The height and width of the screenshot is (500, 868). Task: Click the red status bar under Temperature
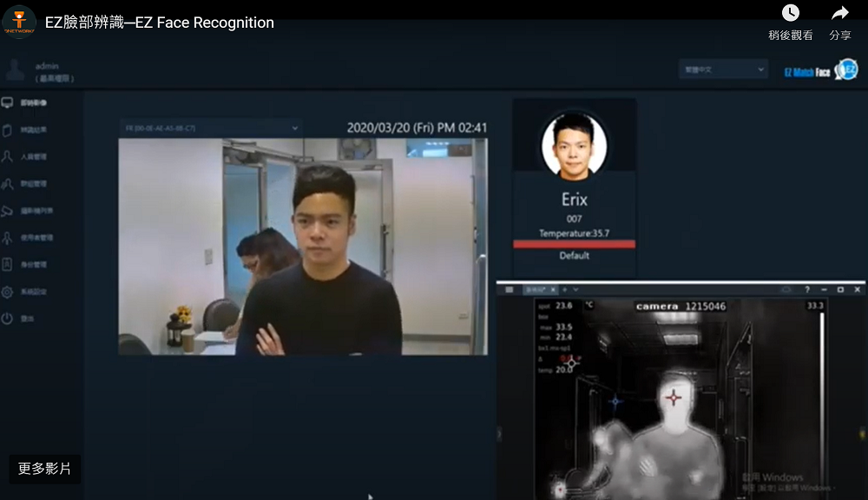pyautogui.click(x=574, y=244)
